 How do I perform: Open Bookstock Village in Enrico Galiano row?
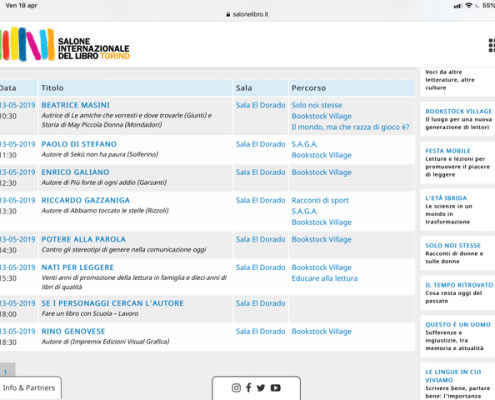pos(321,172)
